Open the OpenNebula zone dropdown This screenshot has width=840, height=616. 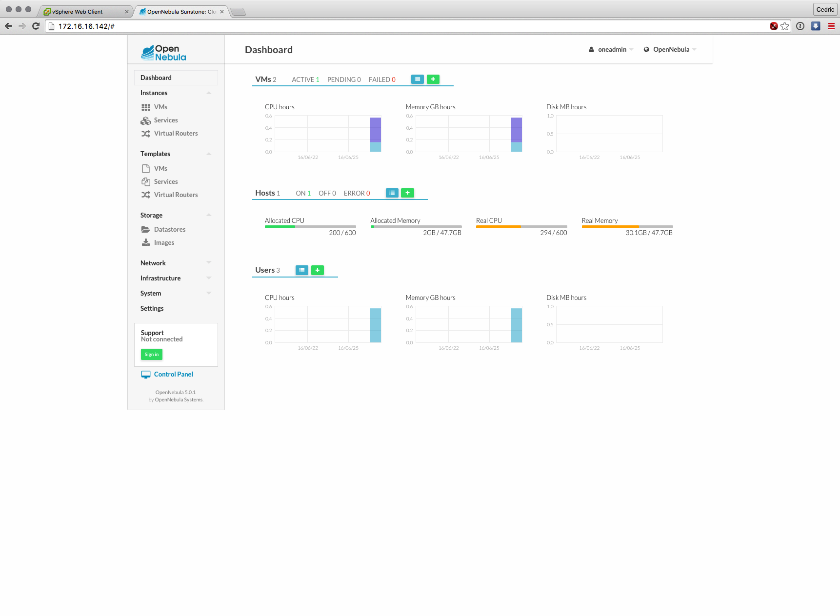[671, 49]
